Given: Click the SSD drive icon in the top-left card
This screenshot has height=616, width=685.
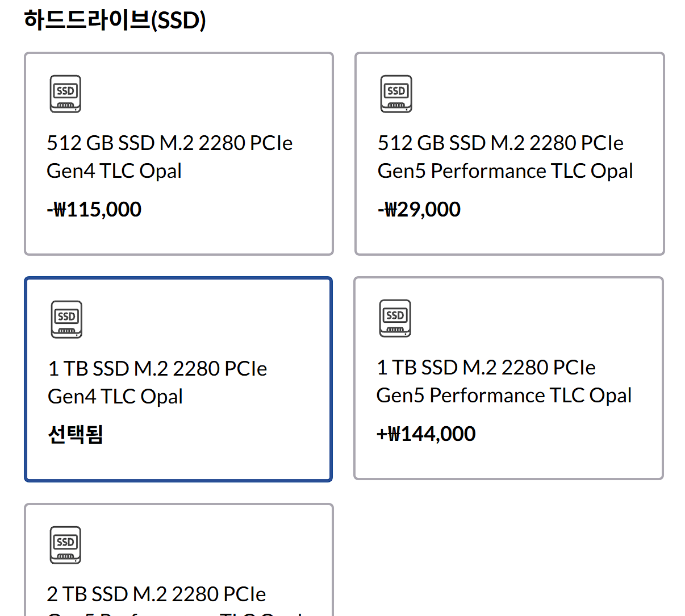Looking at the screenshot, I should click(65, 93).
